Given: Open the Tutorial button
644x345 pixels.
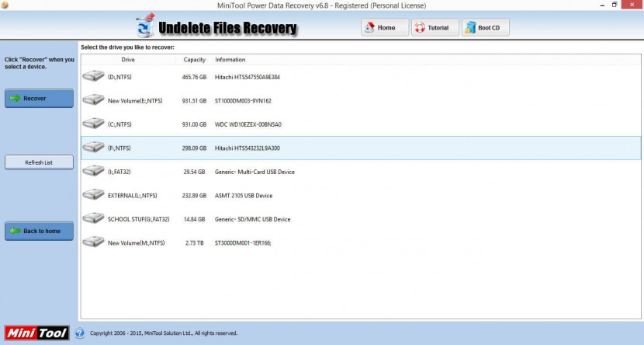Looking at the screenshot, I should [435, 27].
